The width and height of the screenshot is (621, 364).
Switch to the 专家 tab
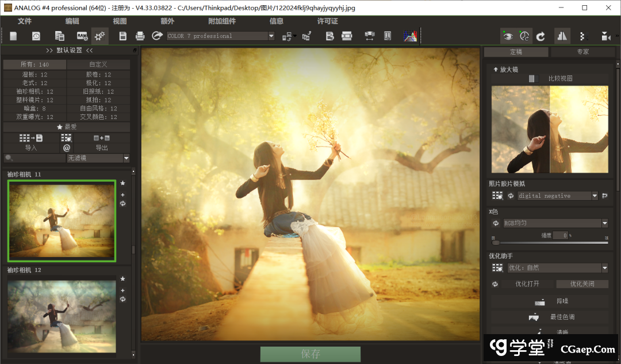pos(582,52)
